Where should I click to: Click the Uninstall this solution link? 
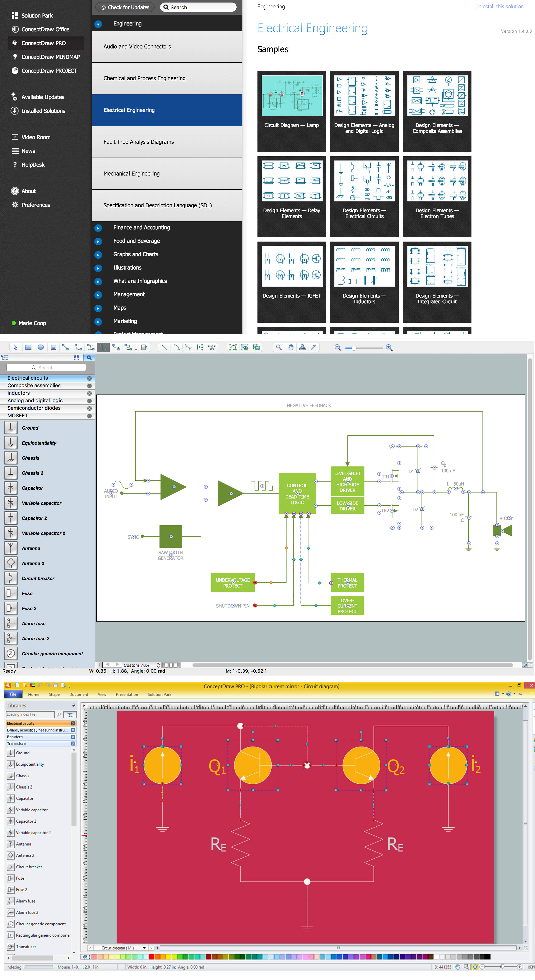pyautogui.click(x=499, y=6)
